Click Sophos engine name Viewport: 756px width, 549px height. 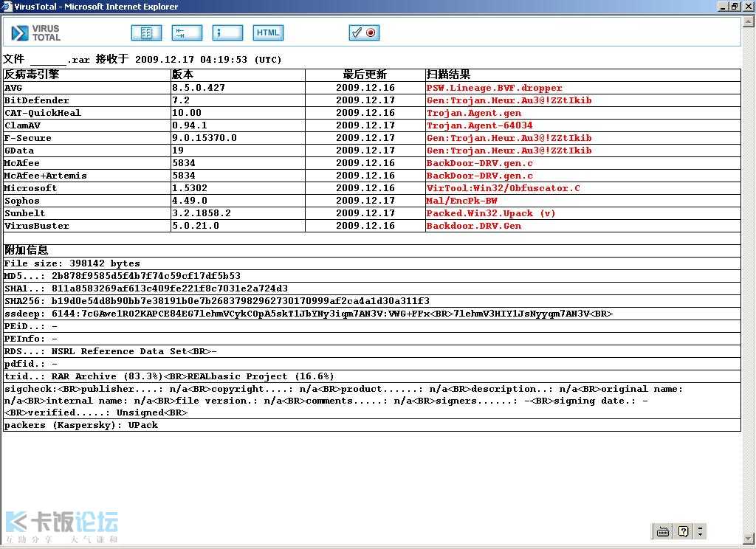click(21, 201)
